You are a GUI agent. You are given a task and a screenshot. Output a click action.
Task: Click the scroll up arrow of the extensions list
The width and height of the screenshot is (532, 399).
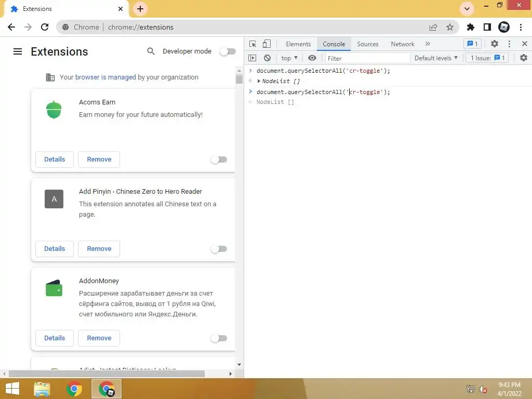(x=239, y=71)
